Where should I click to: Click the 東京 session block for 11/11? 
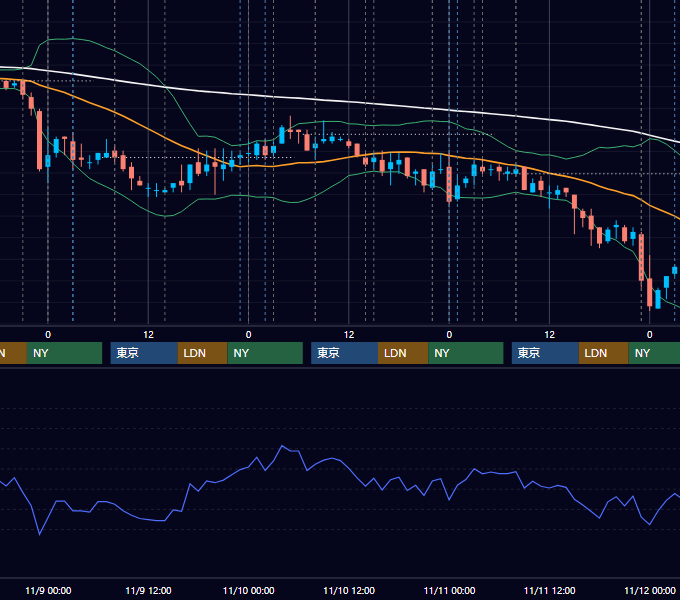pos(545,353)
